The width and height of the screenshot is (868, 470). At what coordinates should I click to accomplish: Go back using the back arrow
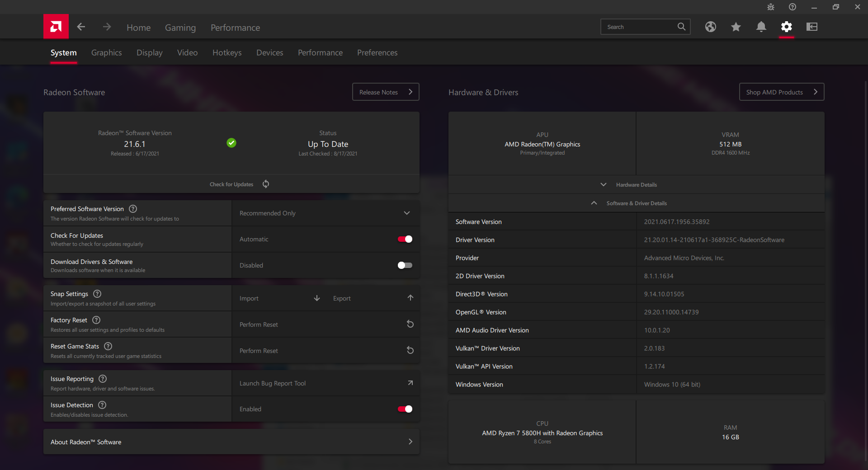(81, 27)
